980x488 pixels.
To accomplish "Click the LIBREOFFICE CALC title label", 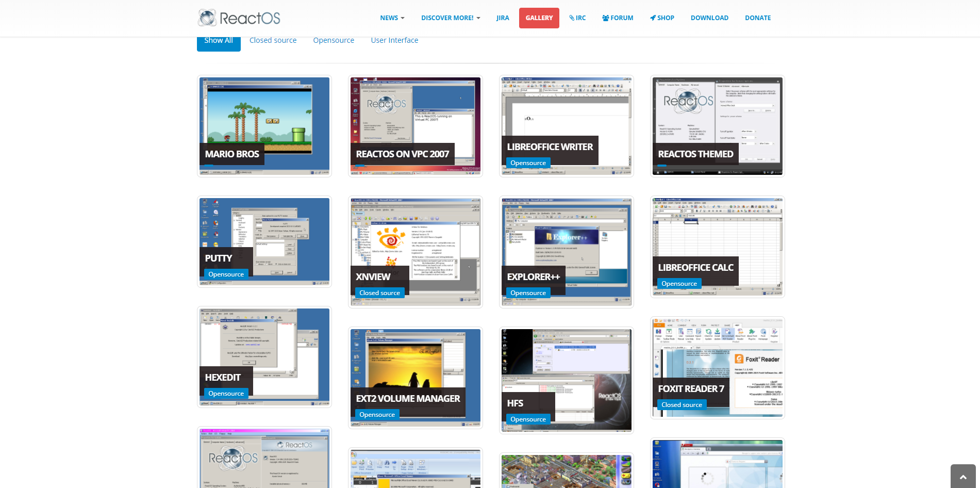I will pos(696,268).
